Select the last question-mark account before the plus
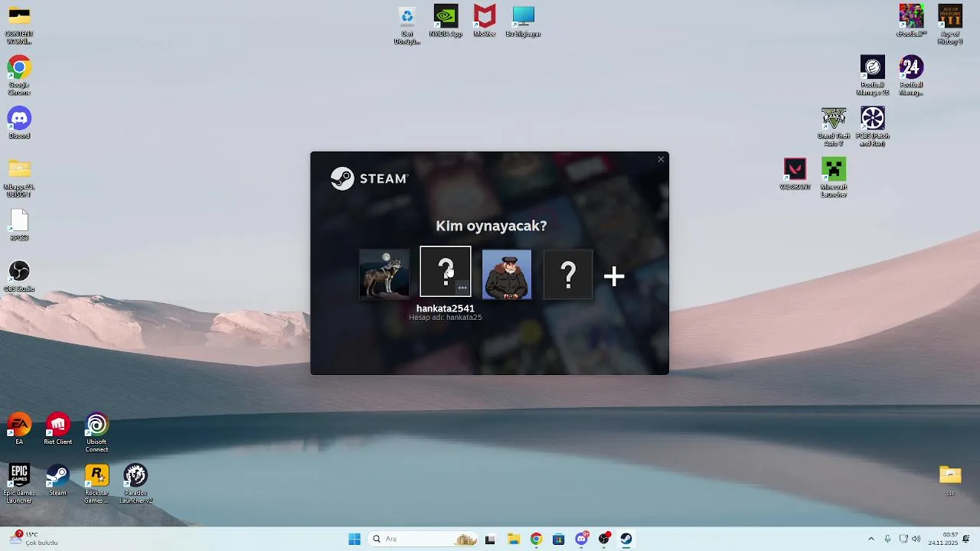The width and height of the screenshot is (980, 551). (x=568, y=274)
